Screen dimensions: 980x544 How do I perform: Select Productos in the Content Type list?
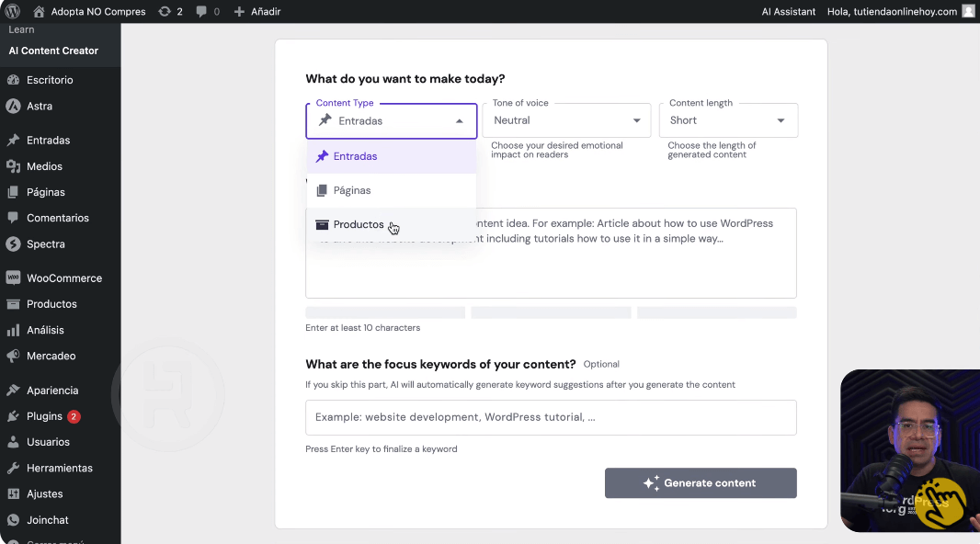392,224
